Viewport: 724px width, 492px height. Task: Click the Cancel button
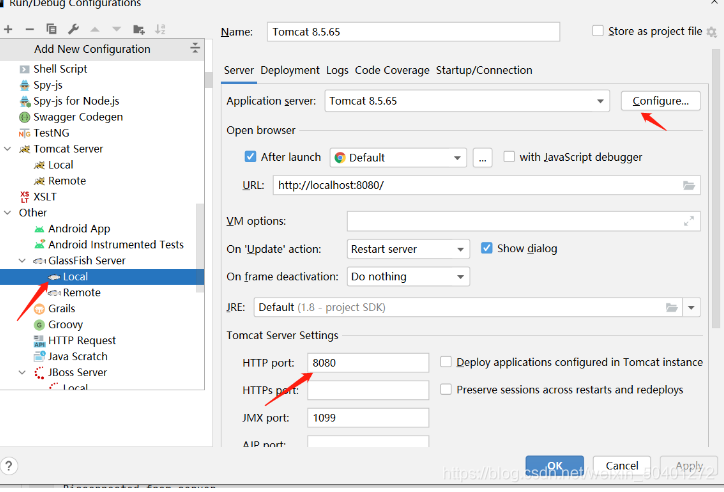tap(622, 466)
